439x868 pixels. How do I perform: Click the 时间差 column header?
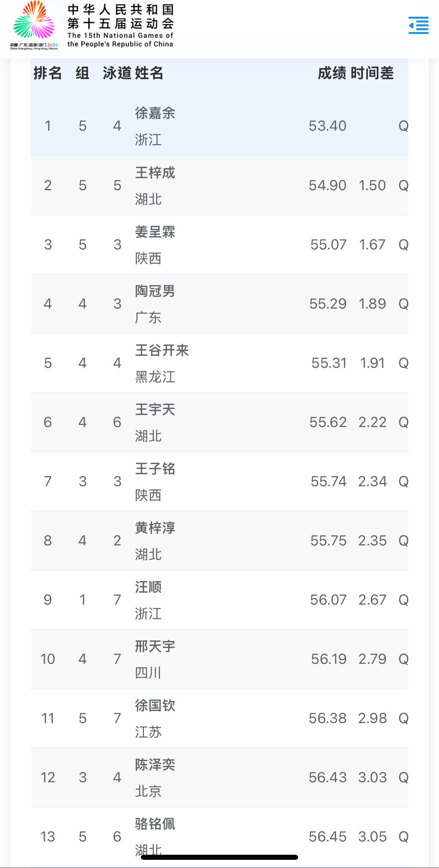tap(372, 73)
